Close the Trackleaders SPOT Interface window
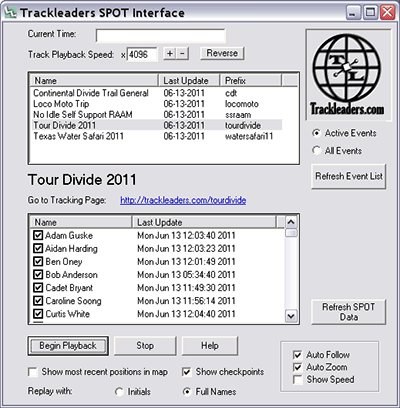 click(388, 13)
